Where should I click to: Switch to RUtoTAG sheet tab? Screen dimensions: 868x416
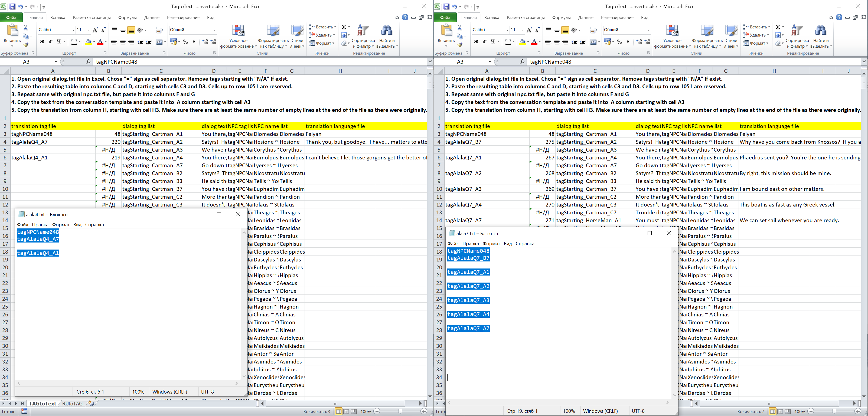tap(73, 404)
